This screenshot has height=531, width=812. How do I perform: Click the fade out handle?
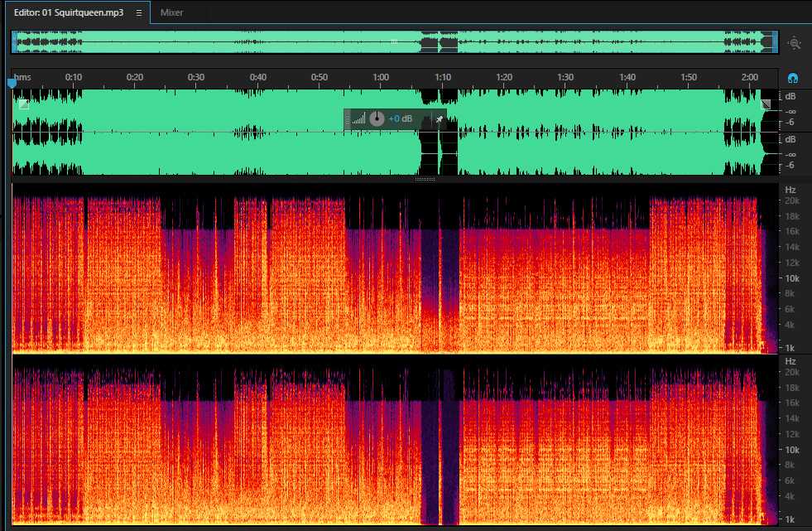pos(766,104)
